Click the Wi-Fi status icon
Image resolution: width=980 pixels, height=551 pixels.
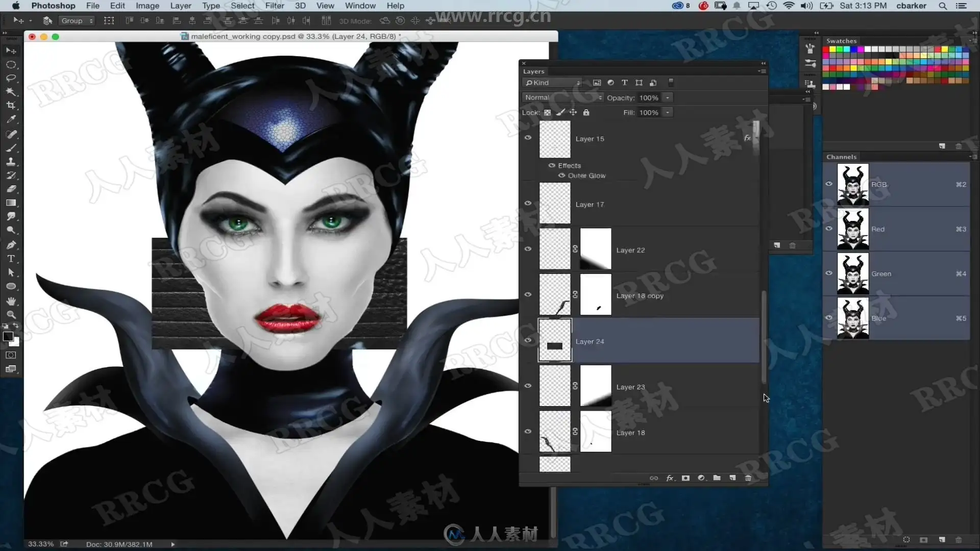click(x=789, y=6)
